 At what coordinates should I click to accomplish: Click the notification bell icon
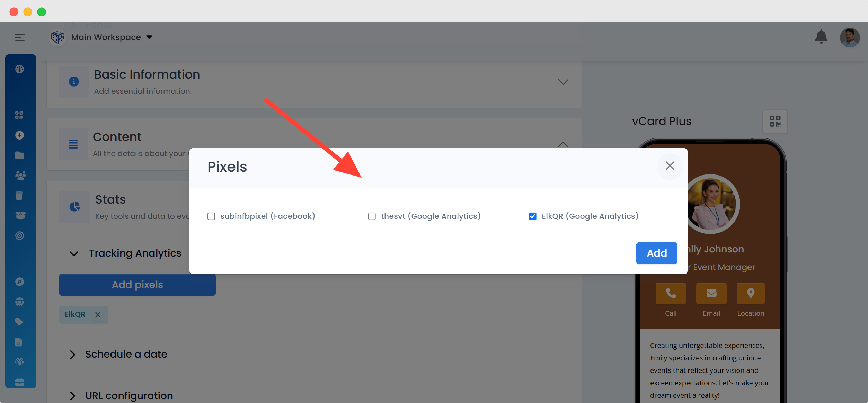821,37
